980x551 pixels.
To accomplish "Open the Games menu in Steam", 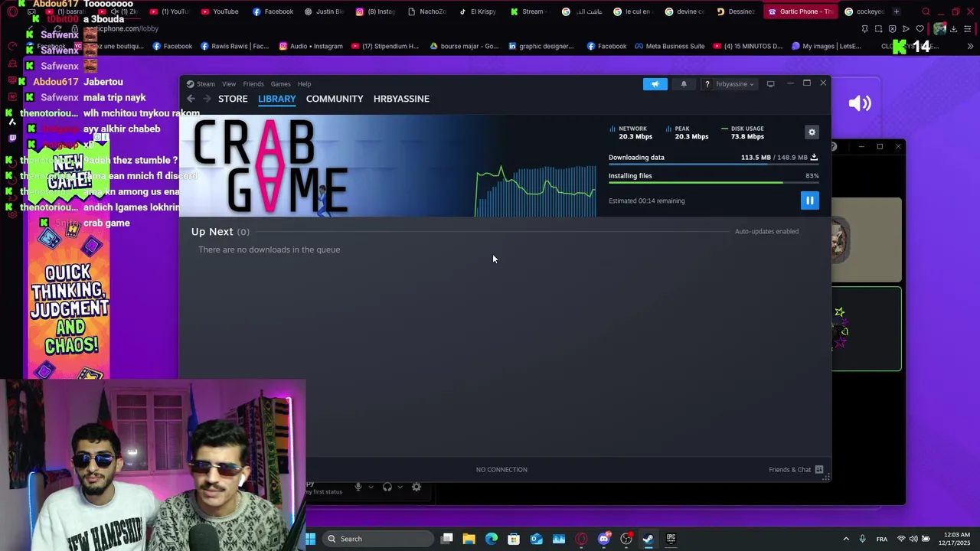I will coord(280,84).
